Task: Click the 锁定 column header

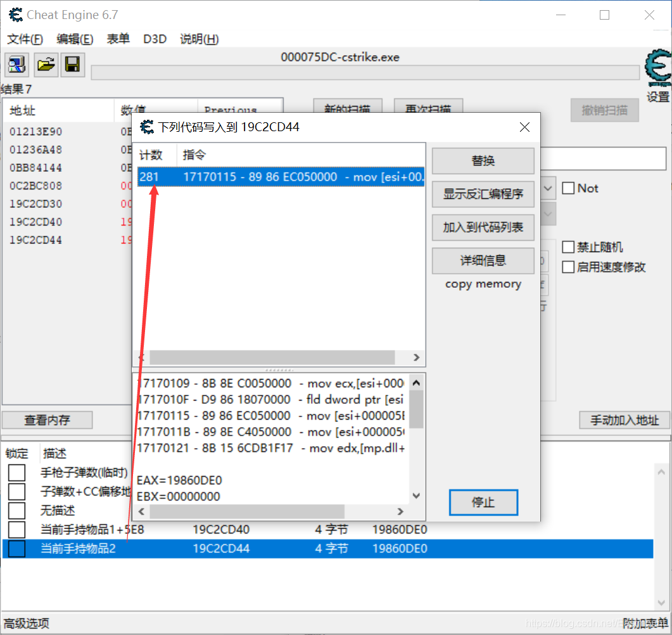Action: [17, 453]
